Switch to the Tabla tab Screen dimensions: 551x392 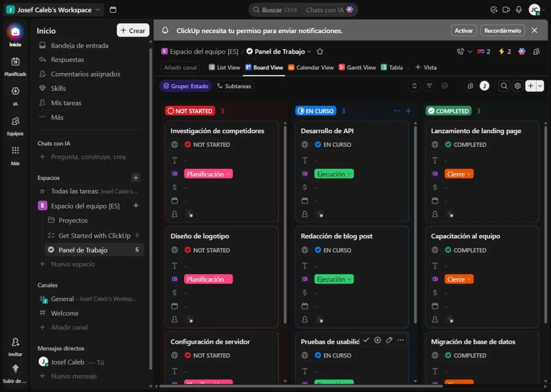tap(392, 67)
